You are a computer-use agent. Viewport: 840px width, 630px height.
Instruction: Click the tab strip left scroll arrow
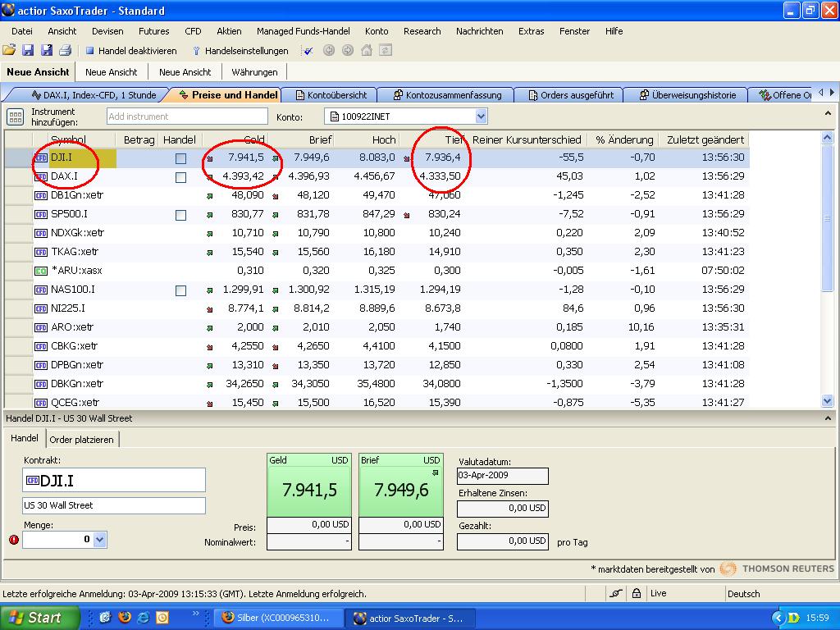pyautogui.click(x=821, y=92)
